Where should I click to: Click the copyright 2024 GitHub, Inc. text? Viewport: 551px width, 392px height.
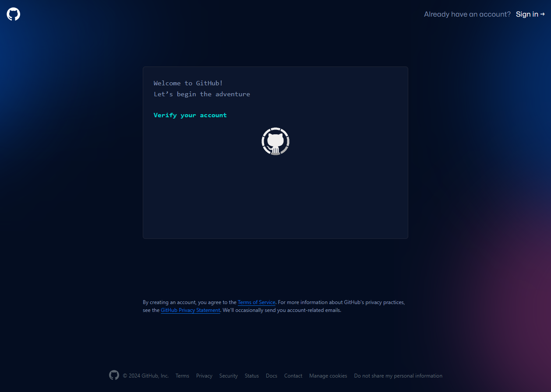(146, 375)
